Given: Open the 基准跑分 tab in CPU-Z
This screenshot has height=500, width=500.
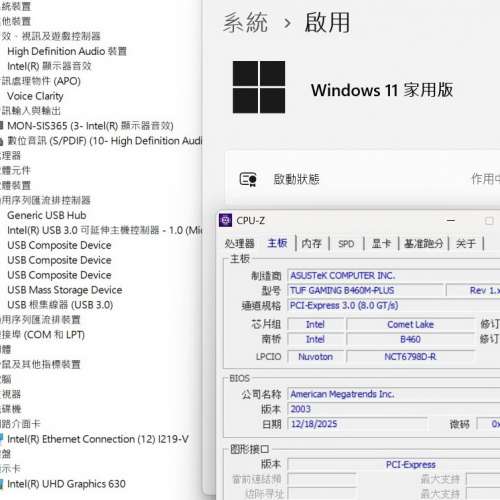Looking at the screenshot, I should (424, 244).
